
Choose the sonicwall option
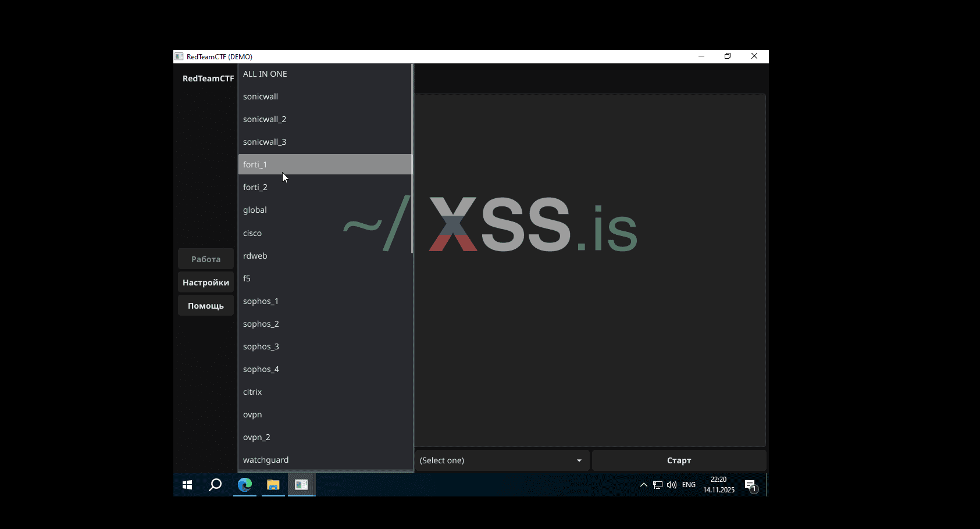coord(325,96)
